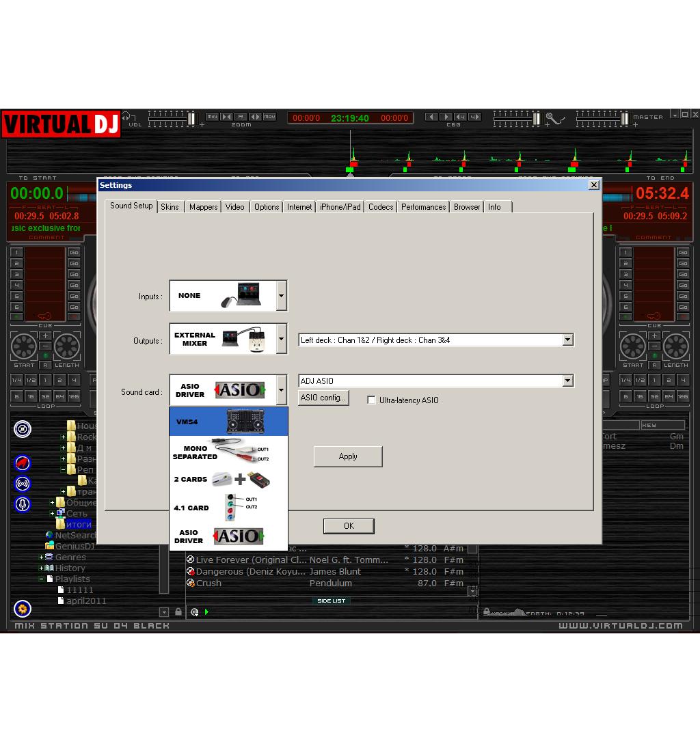Turn the right deck START loop knob
The height and width of the screenshot is (729, 700).
tap(632, 346)
